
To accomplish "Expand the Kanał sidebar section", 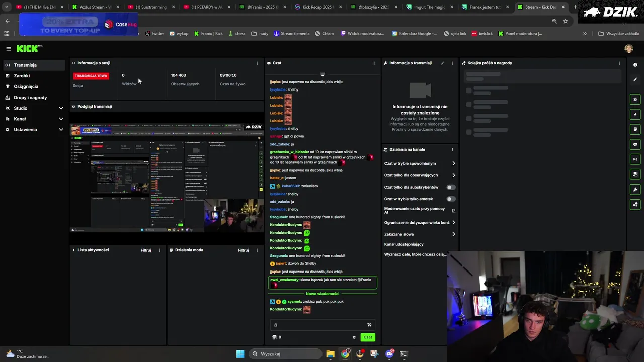I will 61,119.
